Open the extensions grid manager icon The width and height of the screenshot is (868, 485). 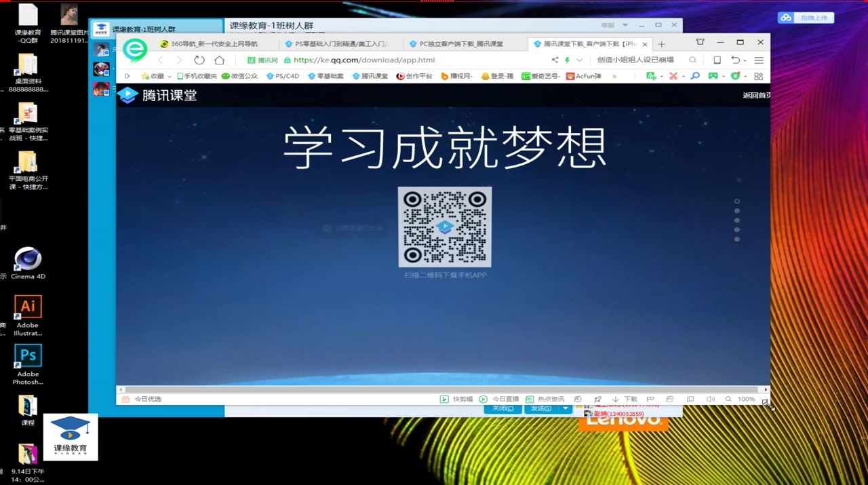(759, 76)
